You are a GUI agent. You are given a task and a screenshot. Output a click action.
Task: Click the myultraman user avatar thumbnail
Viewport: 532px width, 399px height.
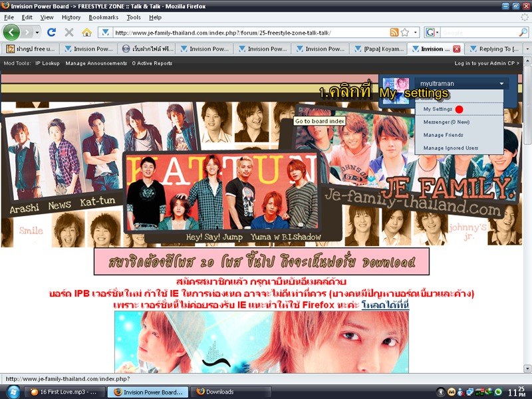[x=396, y=90]
